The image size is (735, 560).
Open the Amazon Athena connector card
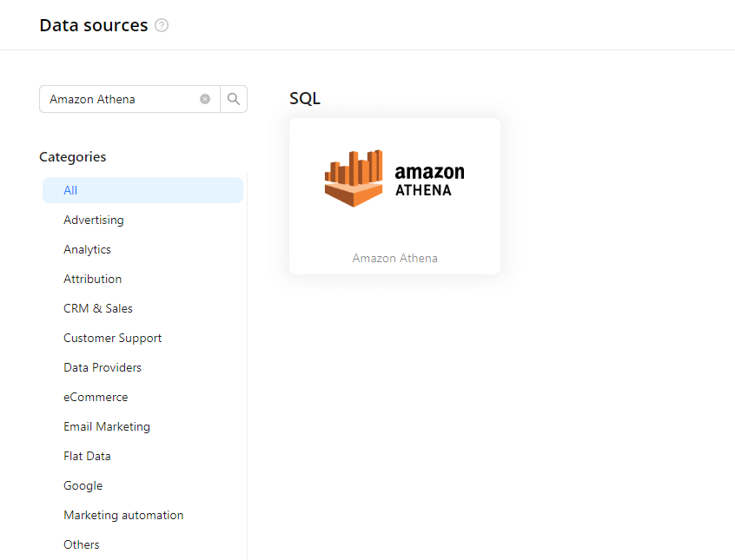[x=394, y=196]
